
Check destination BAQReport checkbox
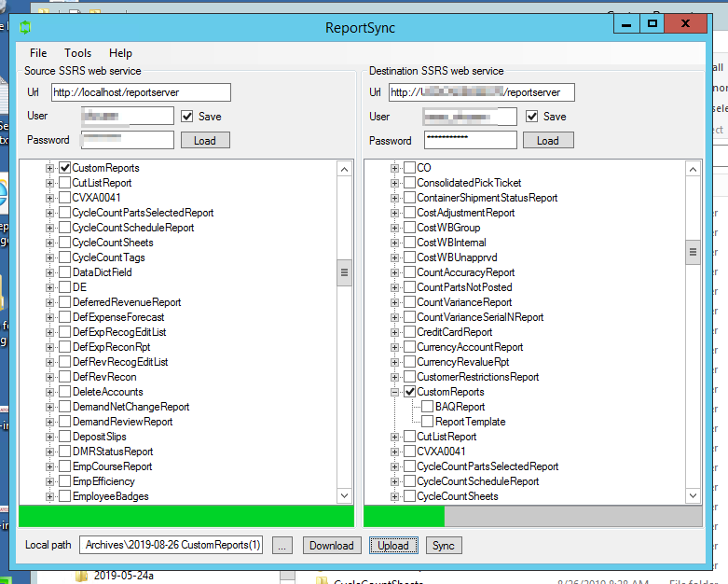coord(428,407)
